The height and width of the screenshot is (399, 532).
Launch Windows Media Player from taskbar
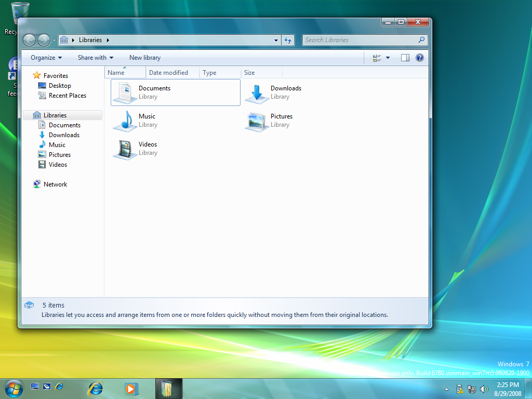131,388
